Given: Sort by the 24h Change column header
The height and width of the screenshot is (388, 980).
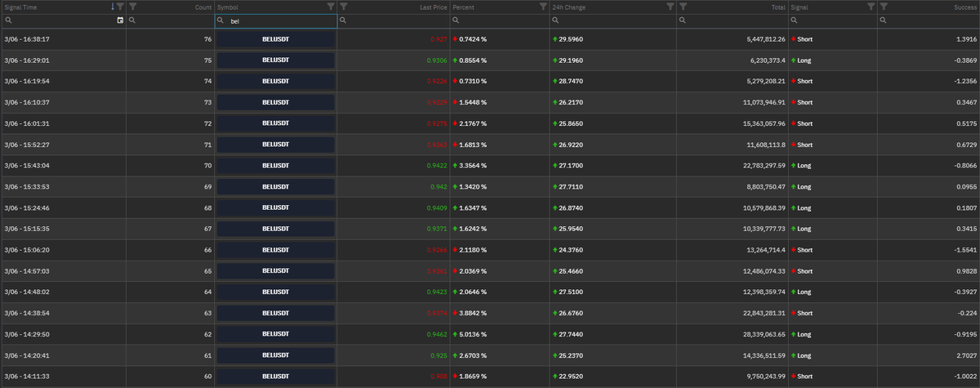Looking at the screenshot, I should click(x=569, y=7).
